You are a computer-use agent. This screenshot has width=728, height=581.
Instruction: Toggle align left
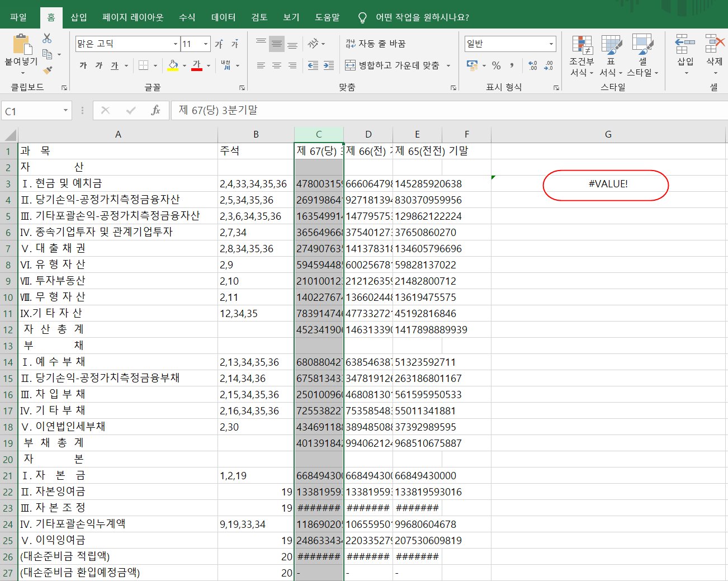261,65
